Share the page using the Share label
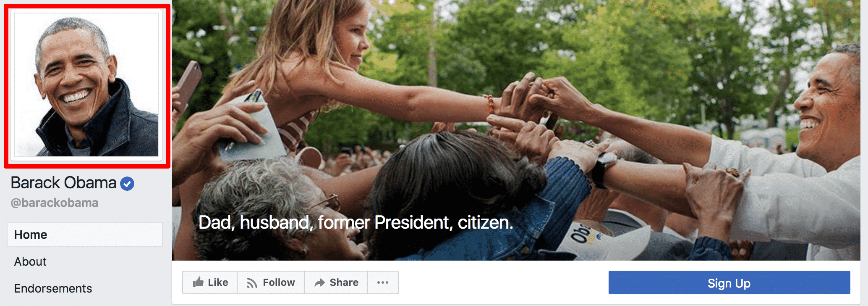The width and height of the screenshot is (868, 306). tap(344, 282)
